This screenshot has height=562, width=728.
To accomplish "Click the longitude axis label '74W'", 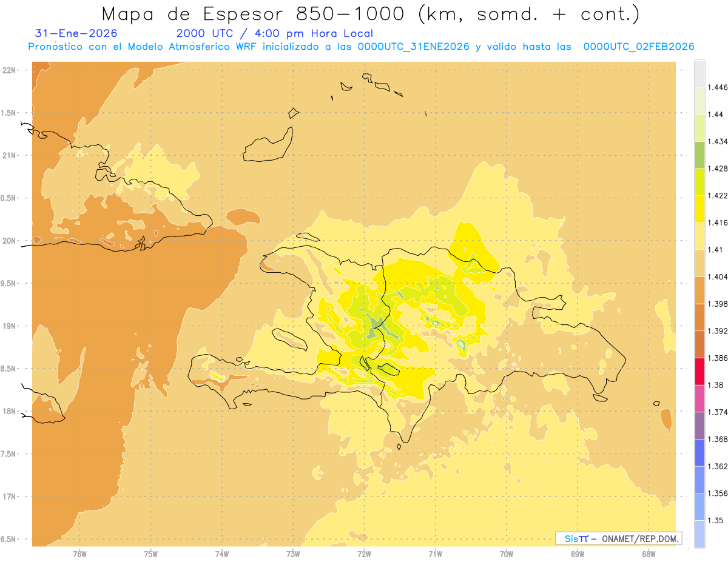I will 222,554.
